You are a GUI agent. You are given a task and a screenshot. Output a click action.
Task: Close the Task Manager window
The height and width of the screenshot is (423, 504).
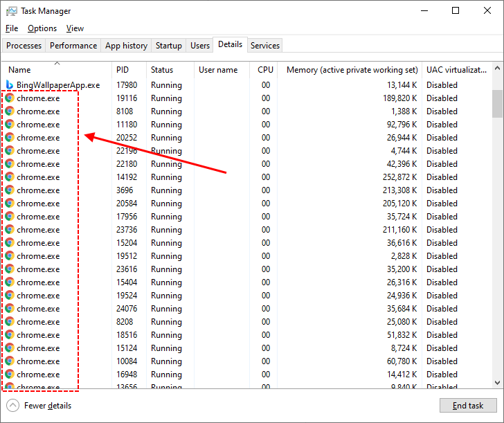pos(487,10)
